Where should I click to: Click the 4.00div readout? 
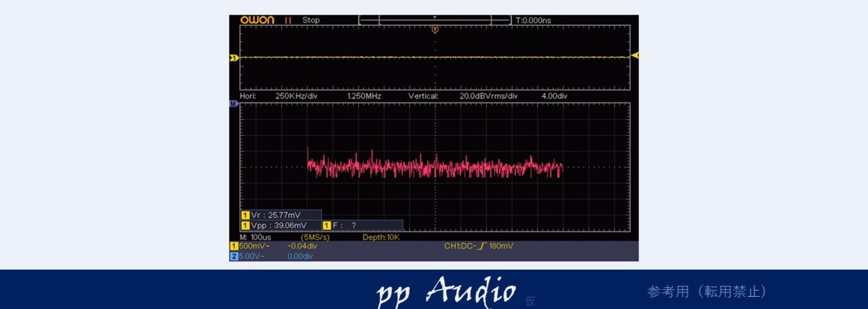pyautogui.click(x=555, y=96)
